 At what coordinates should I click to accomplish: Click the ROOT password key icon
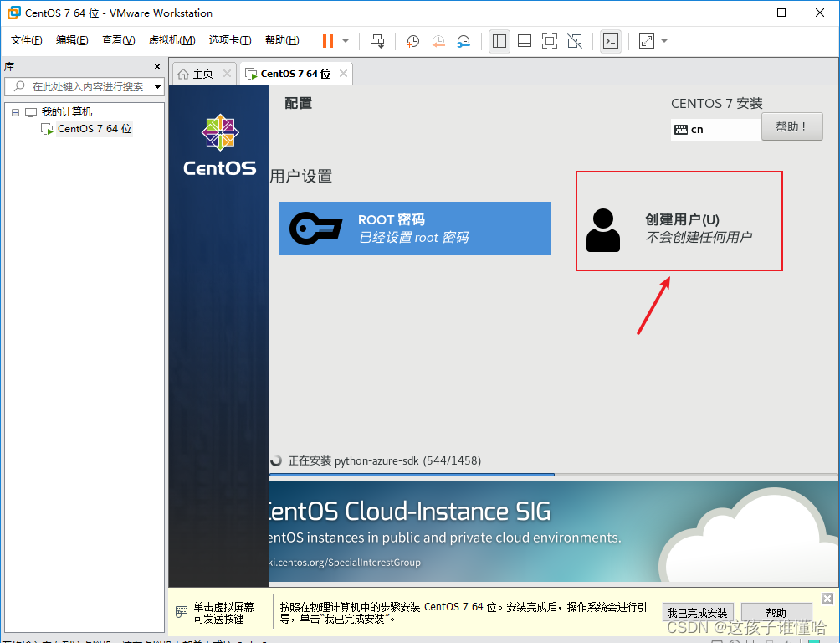[x=315, y=229]
